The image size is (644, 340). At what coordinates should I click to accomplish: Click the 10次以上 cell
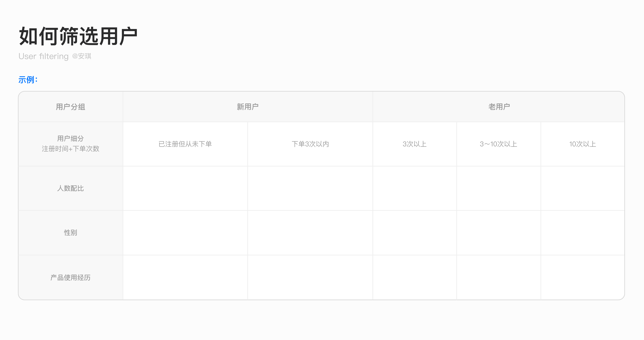point(583,144)
